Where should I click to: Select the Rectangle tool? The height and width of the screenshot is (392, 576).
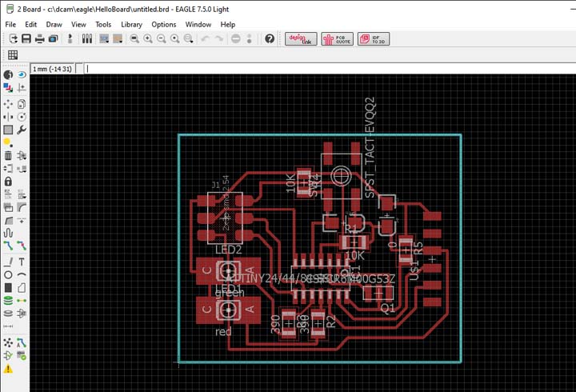click(x=8, y=288)
